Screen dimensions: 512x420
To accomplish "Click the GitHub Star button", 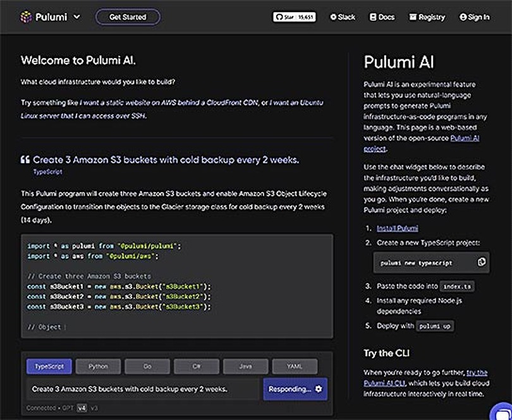I will click(294, 17).
